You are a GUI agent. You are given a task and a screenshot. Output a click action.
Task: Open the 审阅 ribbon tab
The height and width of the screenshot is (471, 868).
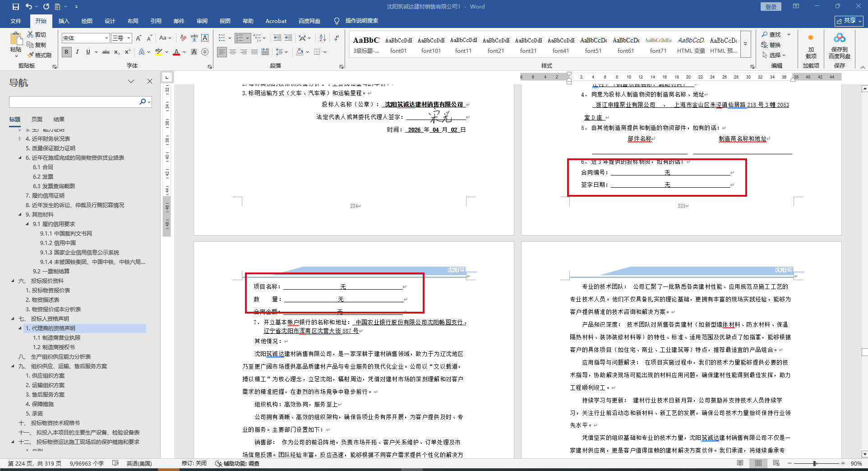(x=202, y=21)
